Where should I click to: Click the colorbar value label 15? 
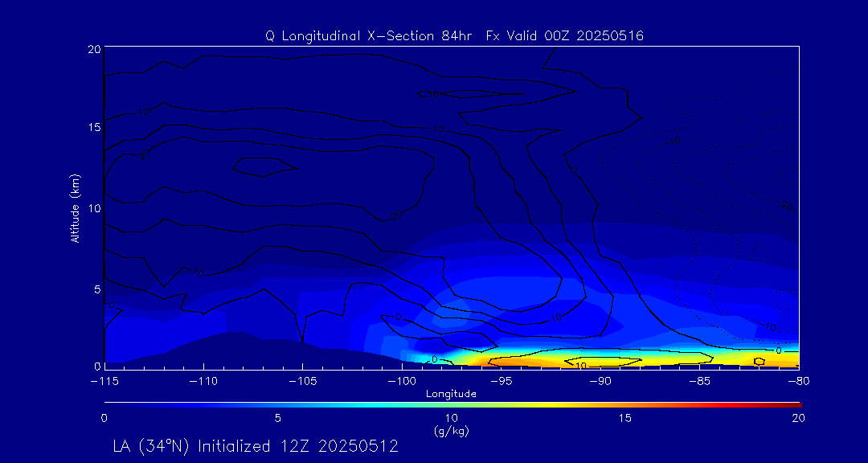click(x=625, y=419)
